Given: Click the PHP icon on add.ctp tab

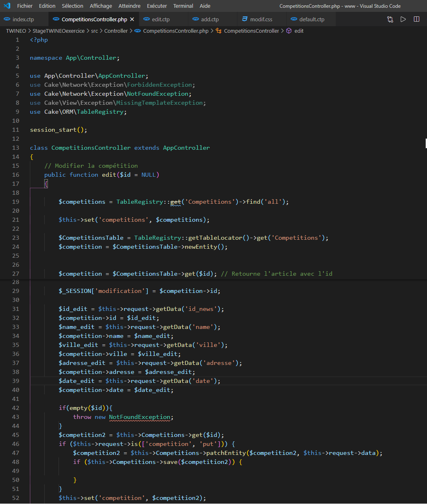Looking at the screenshot, I should (196, 19).
